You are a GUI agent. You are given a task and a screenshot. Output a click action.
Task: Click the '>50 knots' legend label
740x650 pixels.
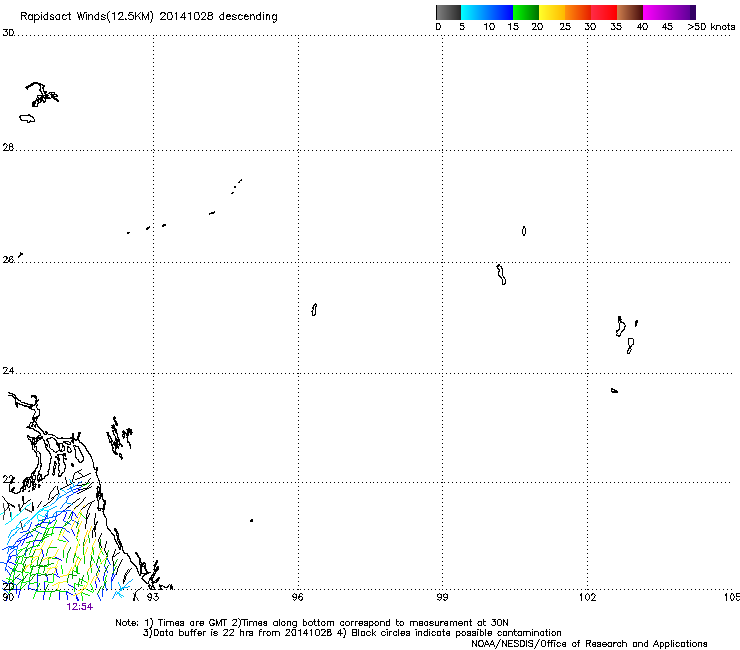tap(711, 27)
